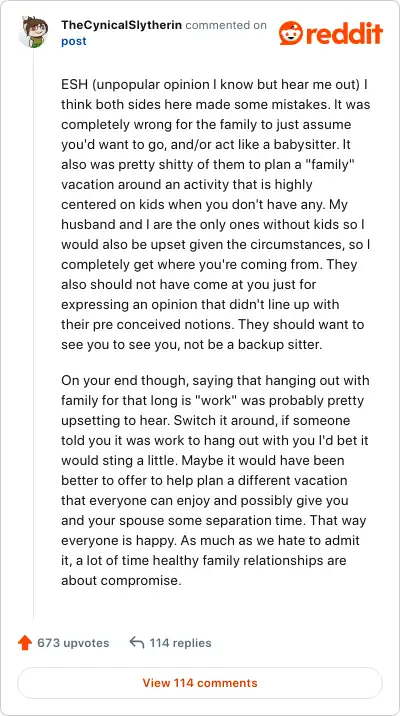Click paragraph starting "On your end though"
400x716 pixels.
tap(216, 481)
